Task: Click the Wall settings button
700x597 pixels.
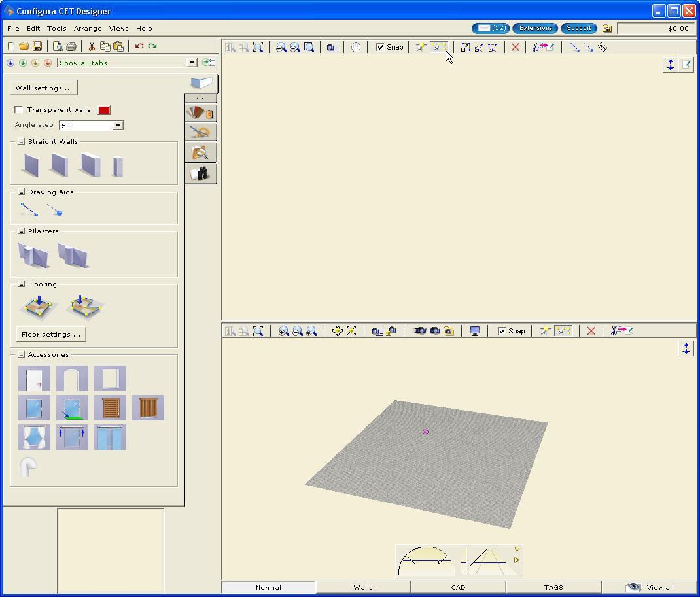Action: coord(44,88)
